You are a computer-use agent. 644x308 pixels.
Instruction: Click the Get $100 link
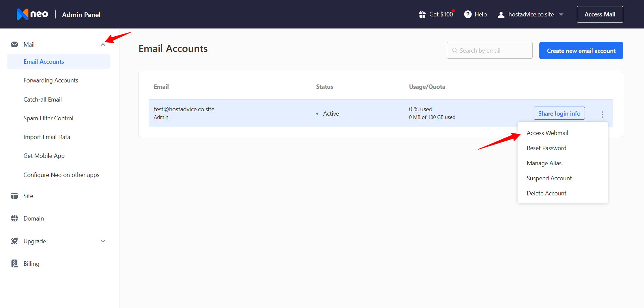[441, 14]
